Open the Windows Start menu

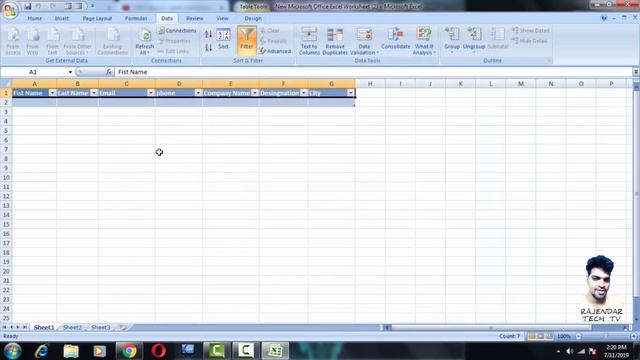coord(12,351)
